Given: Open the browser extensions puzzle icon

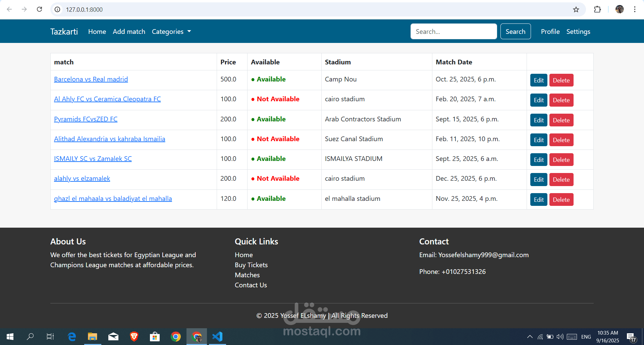Looking at the screenshot, I should [598, 9].
